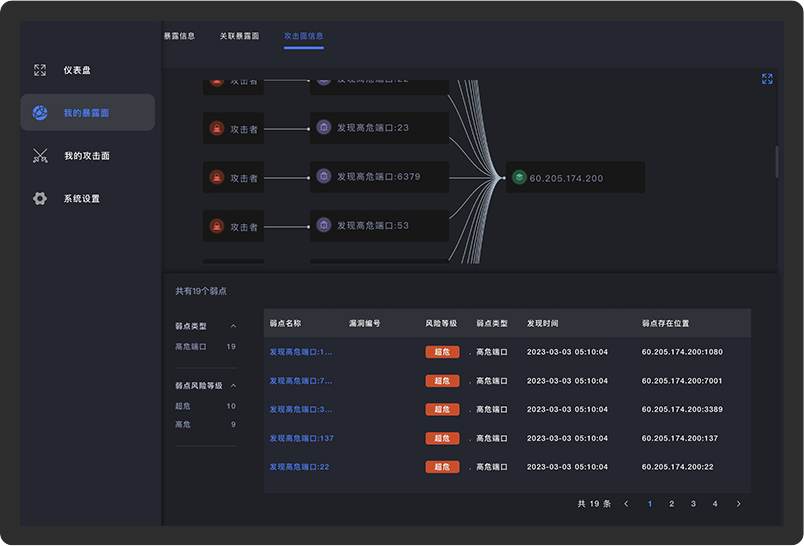This screenshot has width=804, height=546.
Task: Open the 仪表盘 dashboard icon
Action: click(40, 70)
